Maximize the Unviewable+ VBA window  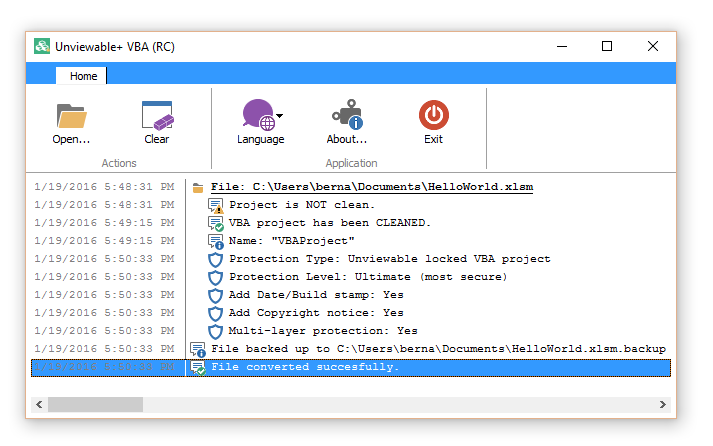coord(607,46)
